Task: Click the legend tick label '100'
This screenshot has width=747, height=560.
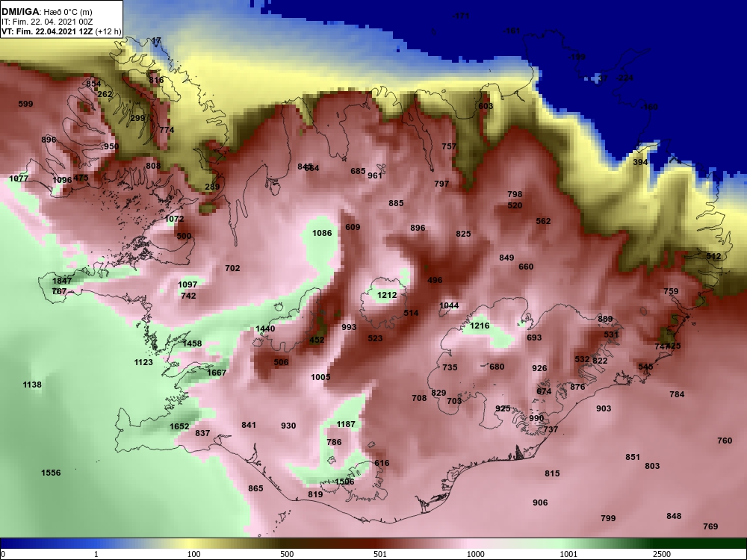Action: [x=193, y=554]
